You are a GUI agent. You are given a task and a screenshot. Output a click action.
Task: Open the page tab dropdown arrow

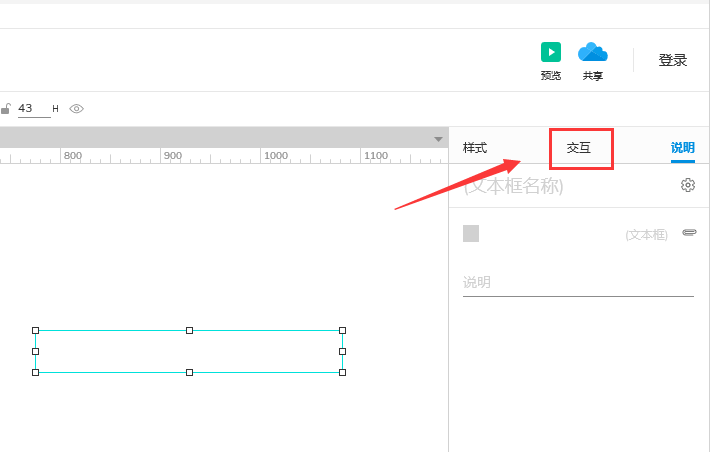[438, 139]
